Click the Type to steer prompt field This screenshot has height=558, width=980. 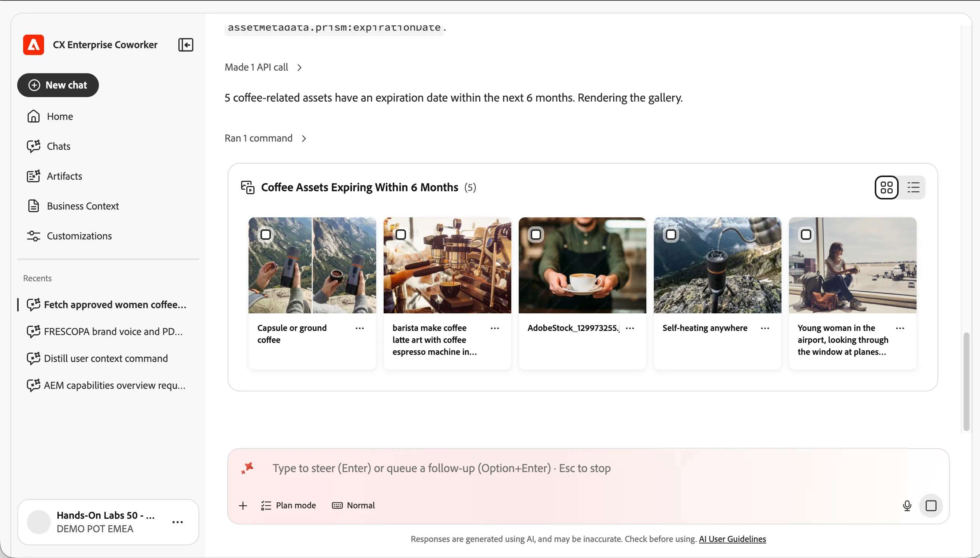(x=588, y=468)
